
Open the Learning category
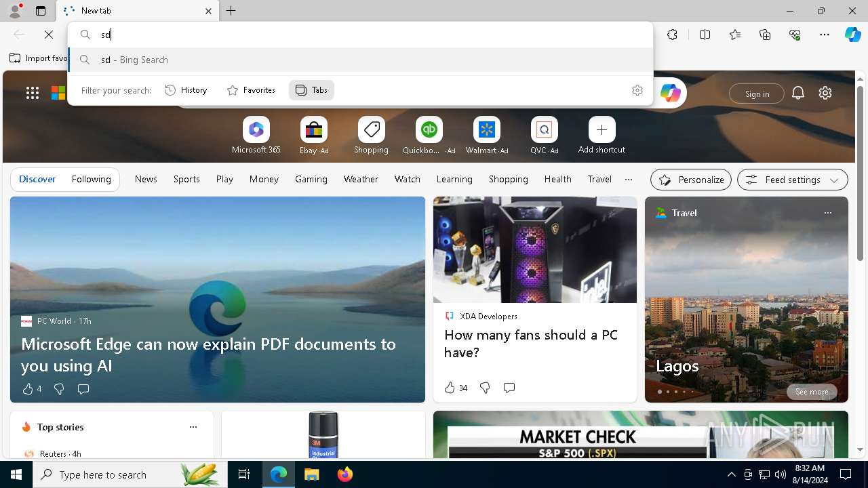pos(454,180)
